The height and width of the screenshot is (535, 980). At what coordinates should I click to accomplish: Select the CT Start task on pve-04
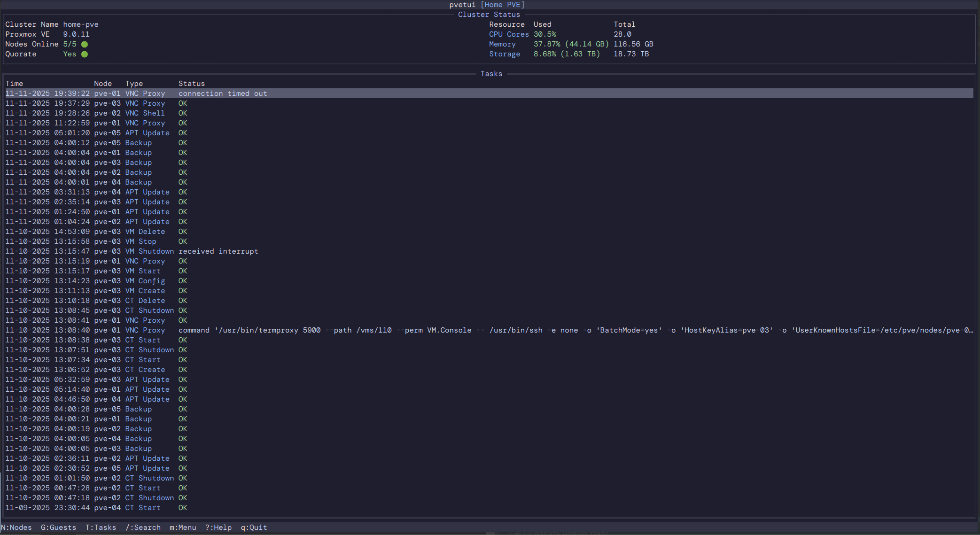[x=142, y=508]
